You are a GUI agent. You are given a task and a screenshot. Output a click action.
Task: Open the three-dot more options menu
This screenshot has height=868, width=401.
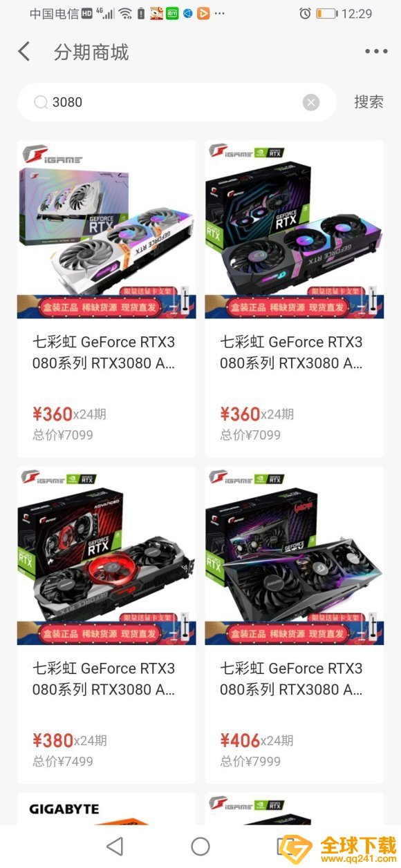pyautogui.click(x=376, y=52)
